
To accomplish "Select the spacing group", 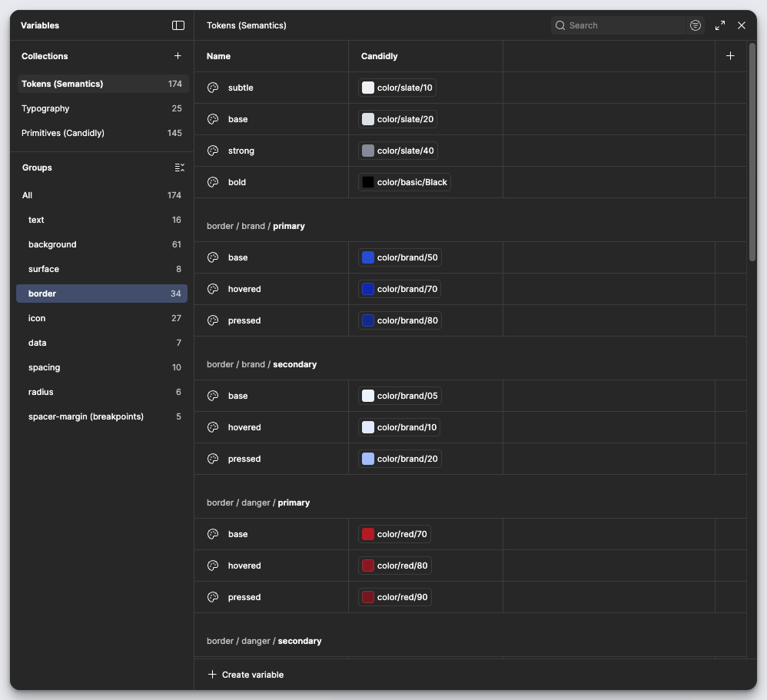I will [44, 367].
